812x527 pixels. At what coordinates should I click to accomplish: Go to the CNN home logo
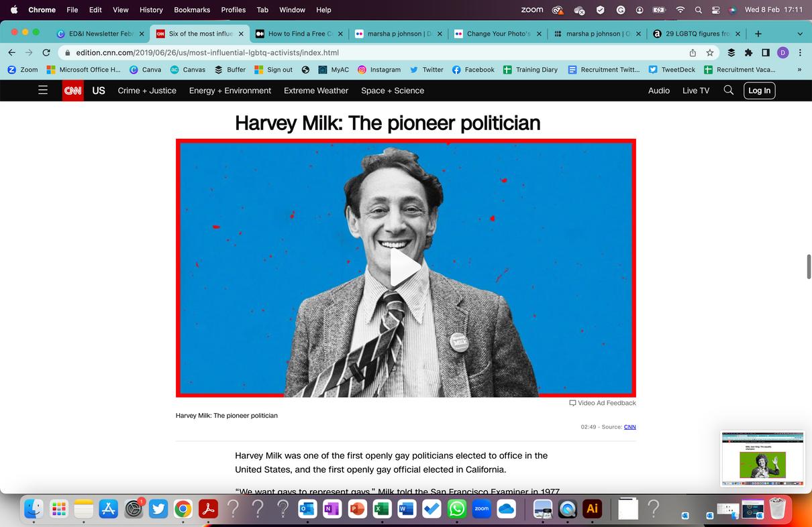(x=72, y=91)
